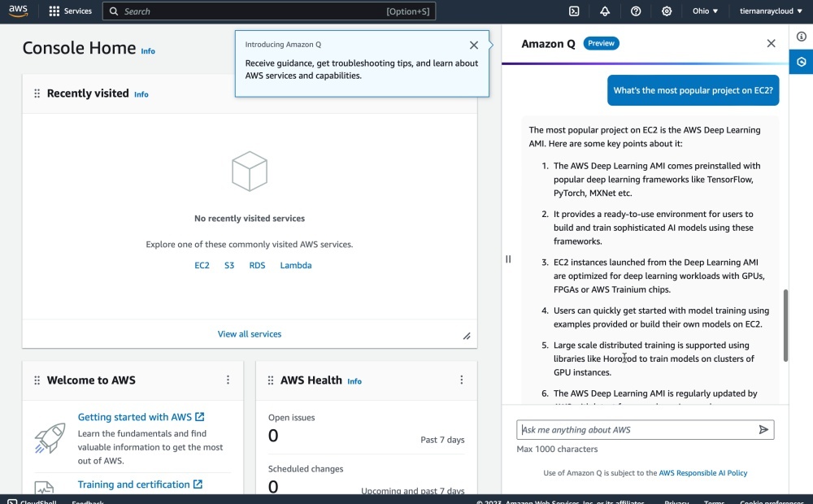Click the help question mark icon

636,11
